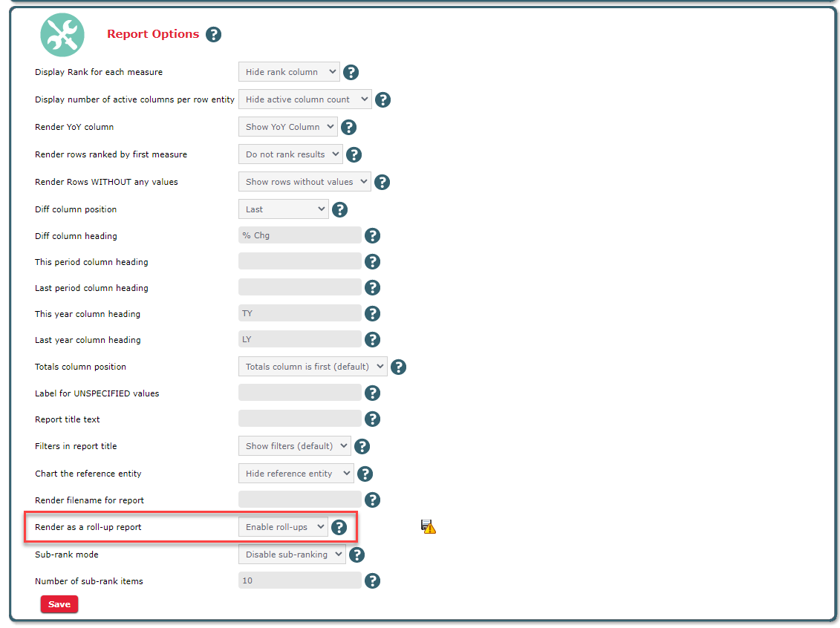
Task: Open the Enable roll-ups dropdown
Action: pyautogui.click(x=282, y=527)
